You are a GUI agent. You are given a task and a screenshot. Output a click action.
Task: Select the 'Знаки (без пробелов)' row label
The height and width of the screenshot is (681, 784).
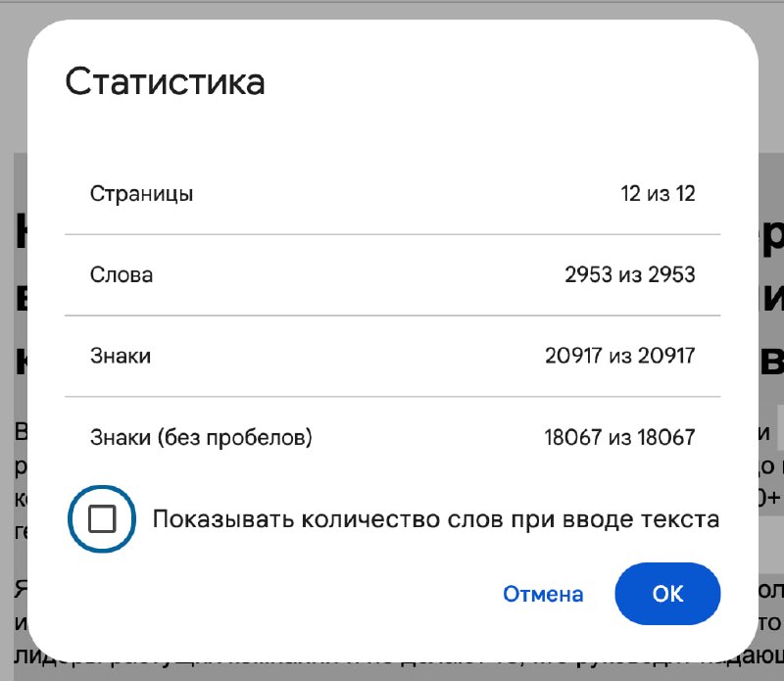coord(201,437)
